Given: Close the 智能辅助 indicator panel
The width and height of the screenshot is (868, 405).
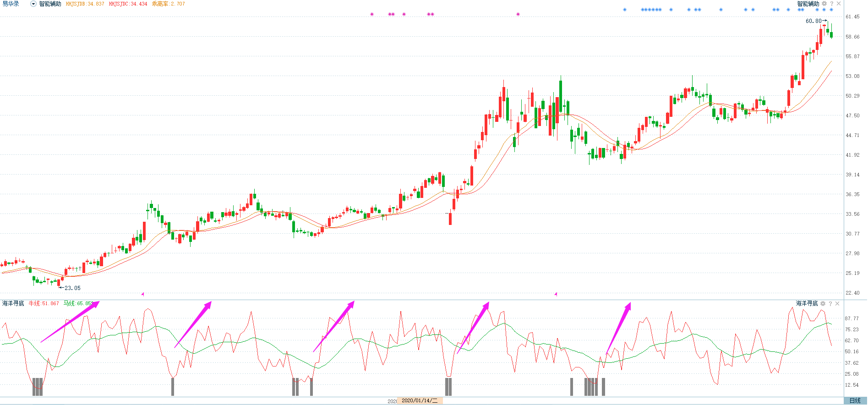Looking at the screenshot, I should [x=839, y=4].
